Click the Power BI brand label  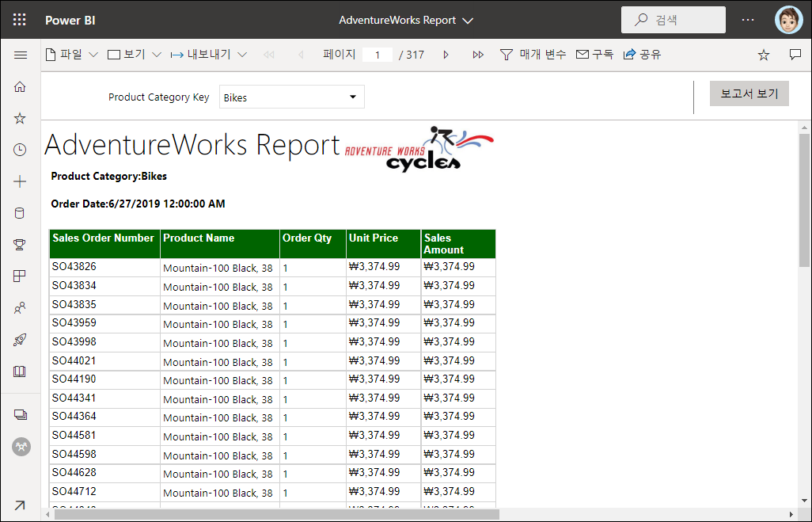[x=70, y=21]
